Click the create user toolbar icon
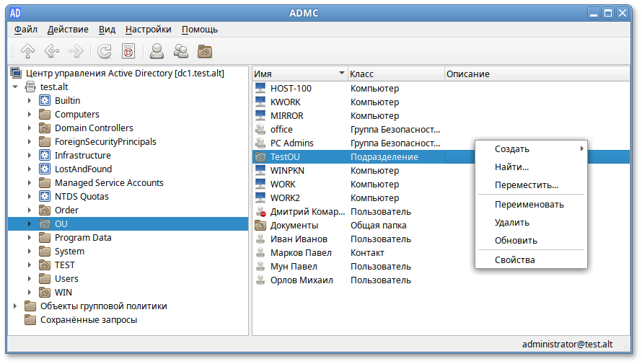 point(156,51)
